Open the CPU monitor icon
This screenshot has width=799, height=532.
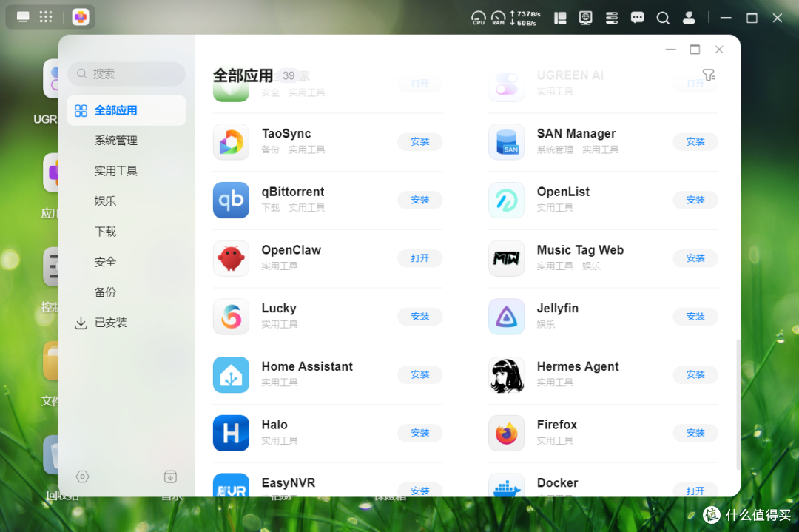pos(479,18)
